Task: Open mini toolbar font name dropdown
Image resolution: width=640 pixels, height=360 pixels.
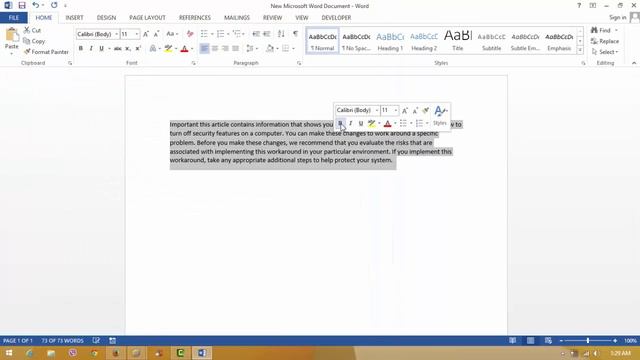Action: tap(376, 110)
